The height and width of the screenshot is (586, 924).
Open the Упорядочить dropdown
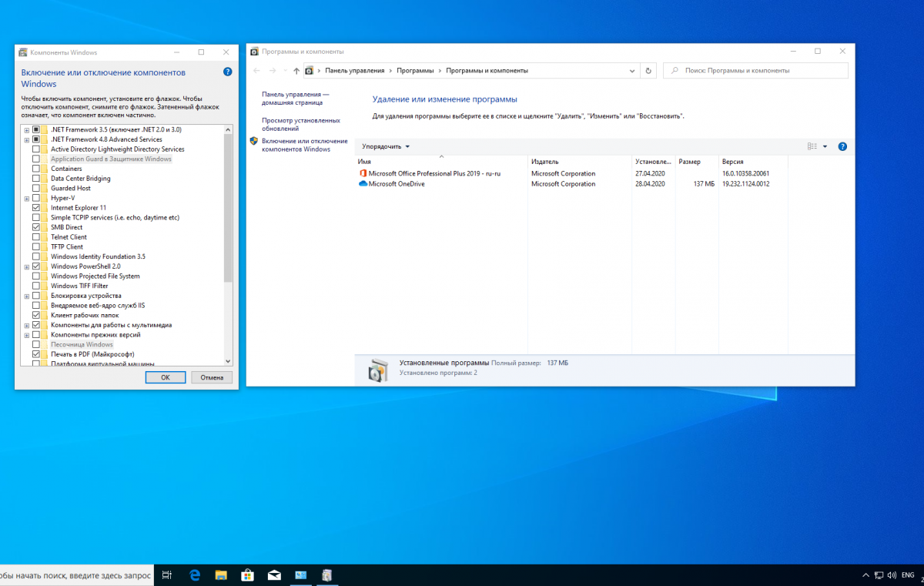pyautogui.click(x=386, y=146)
